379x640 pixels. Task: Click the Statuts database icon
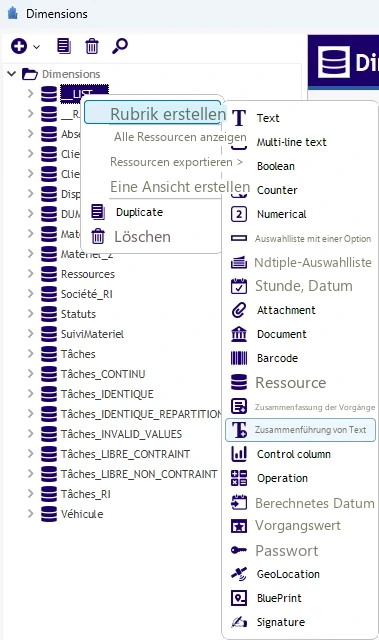tap(49, 314)
